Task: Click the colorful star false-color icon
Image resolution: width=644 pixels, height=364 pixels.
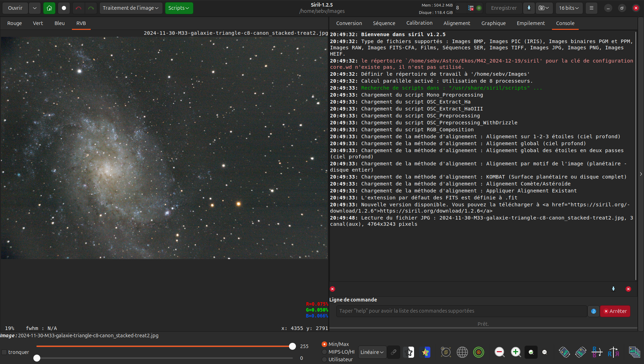Action: (x=425, y=352)
